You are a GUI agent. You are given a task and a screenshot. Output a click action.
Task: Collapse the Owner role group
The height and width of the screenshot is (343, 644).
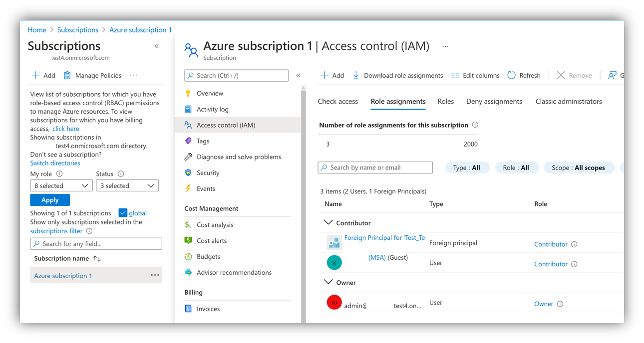pyautogui.click(x=329, y=282)
